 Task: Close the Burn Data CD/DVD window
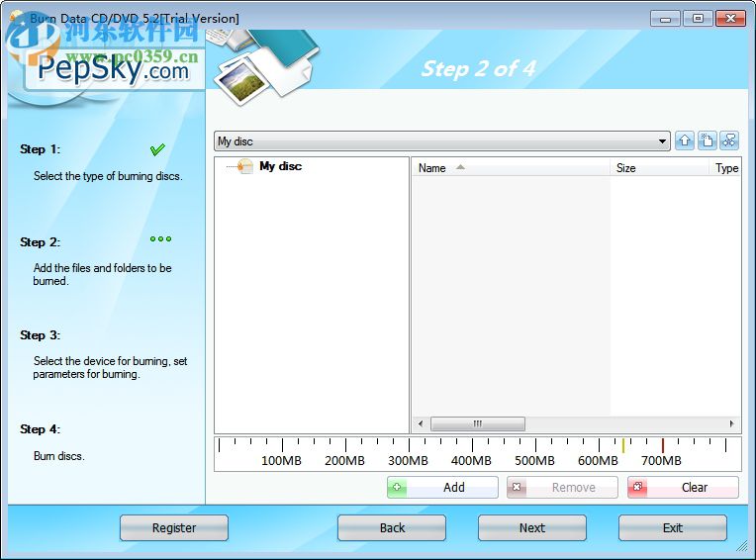(x=730, y=19)
